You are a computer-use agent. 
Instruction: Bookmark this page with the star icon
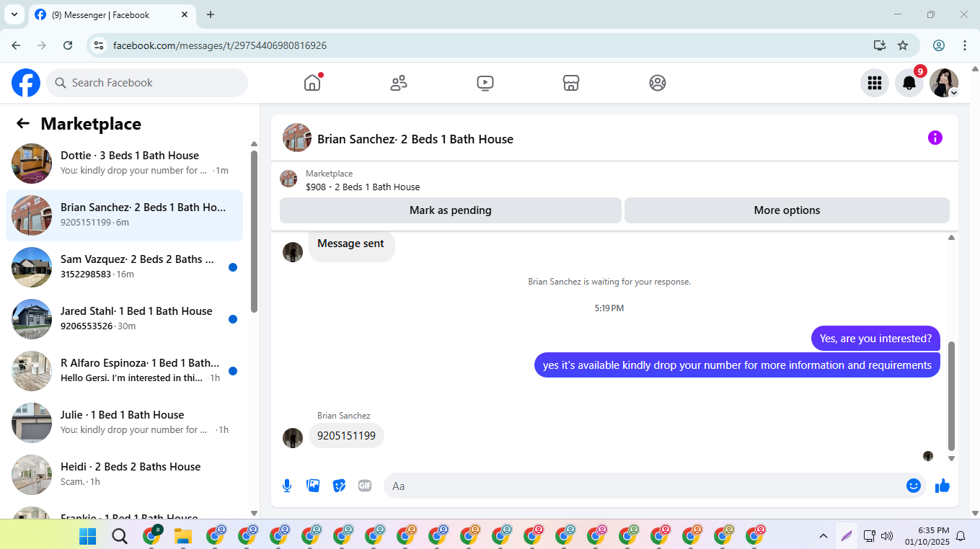click(x=903, y=45)
